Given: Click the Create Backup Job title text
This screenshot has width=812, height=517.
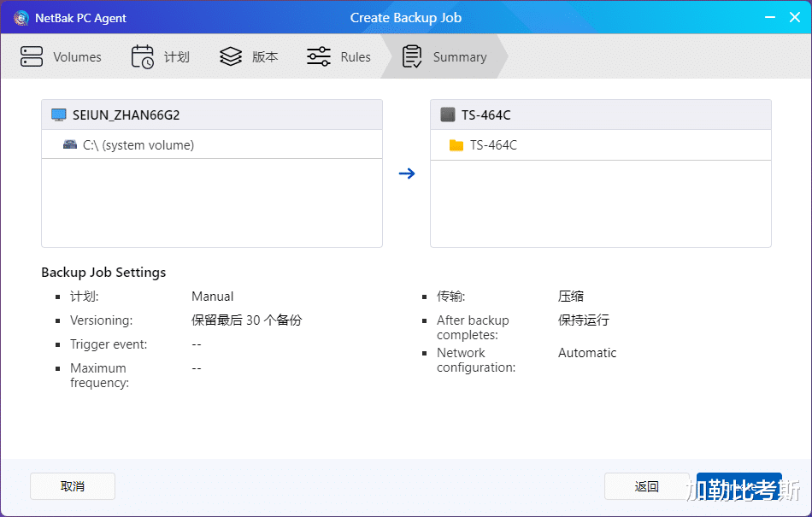Looking at the screenshot, I should coord(406,18).
